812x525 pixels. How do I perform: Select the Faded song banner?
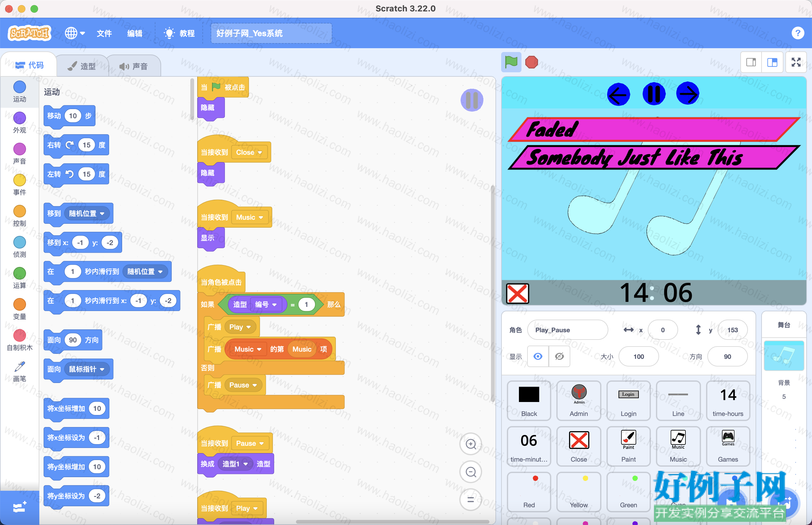[x=654, y=129]
